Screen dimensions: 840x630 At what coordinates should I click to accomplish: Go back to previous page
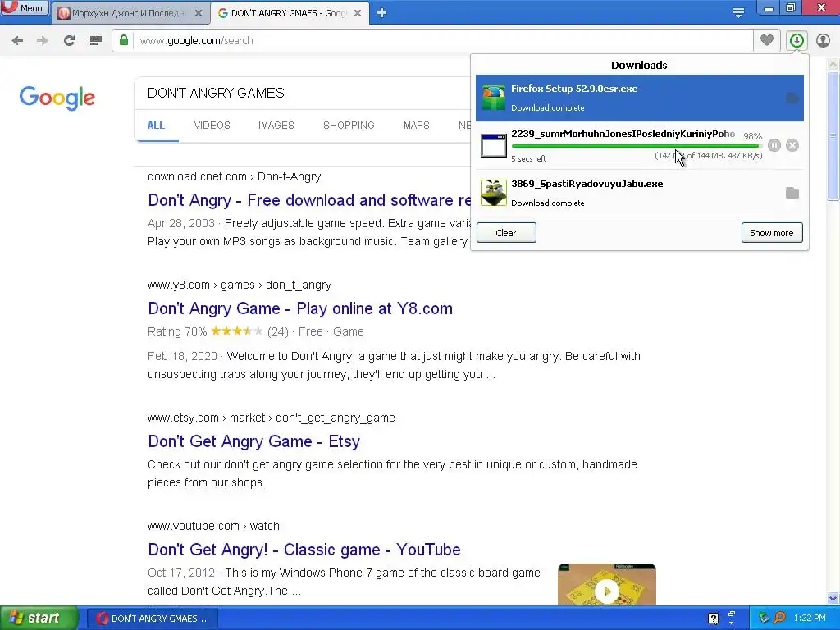17,41
